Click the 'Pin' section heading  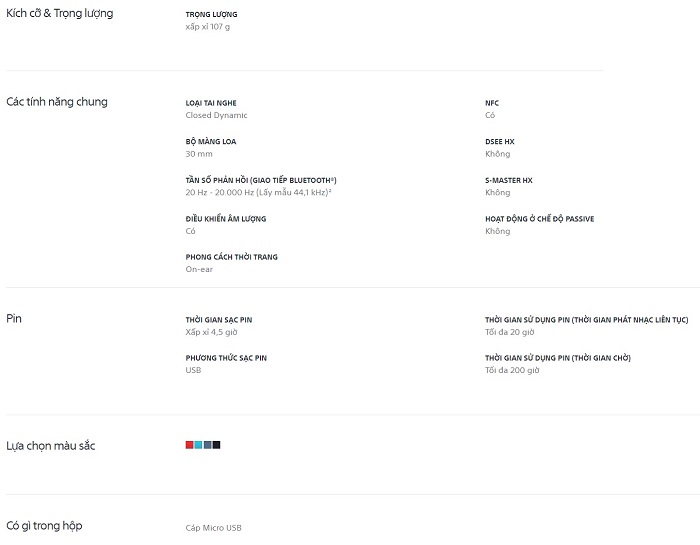[14, 319]
